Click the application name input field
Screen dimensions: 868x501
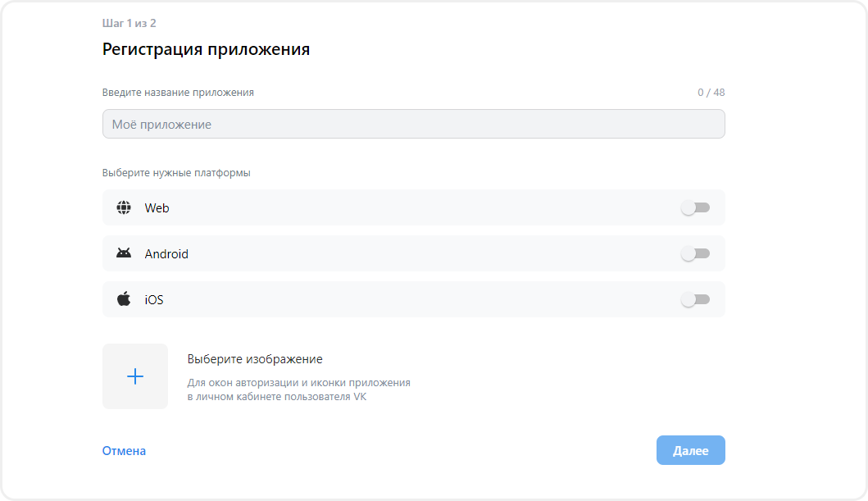[413, 123]
